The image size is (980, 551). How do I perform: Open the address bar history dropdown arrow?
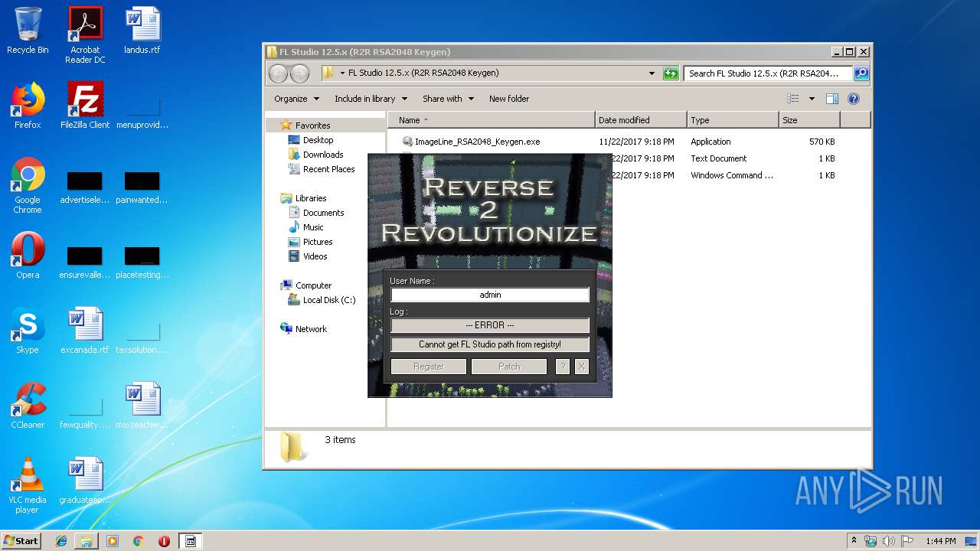(652, 73)
